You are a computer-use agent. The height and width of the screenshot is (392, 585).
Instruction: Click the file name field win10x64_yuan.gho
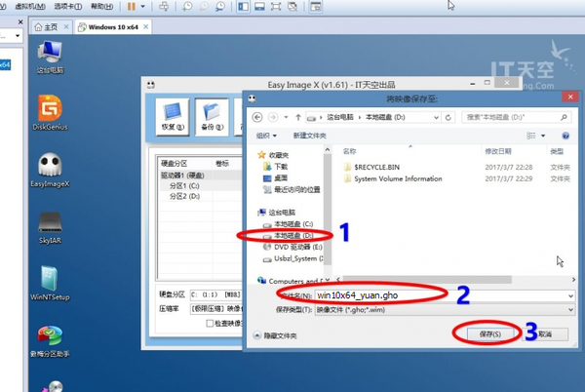pyautogui.click(x=439, y=294)
